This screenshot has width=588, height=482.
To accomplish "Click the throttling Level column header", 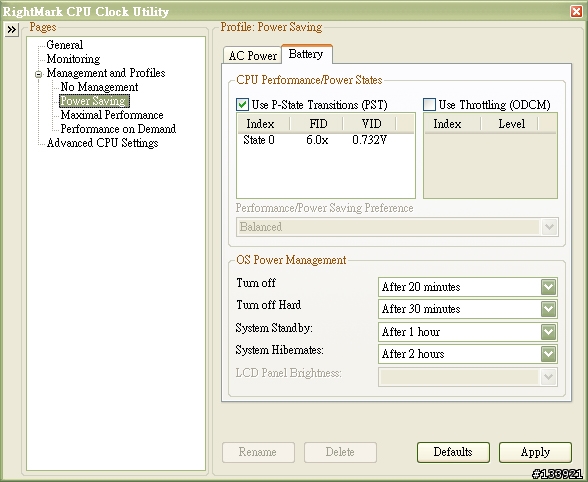I will (x=509, y=124).
